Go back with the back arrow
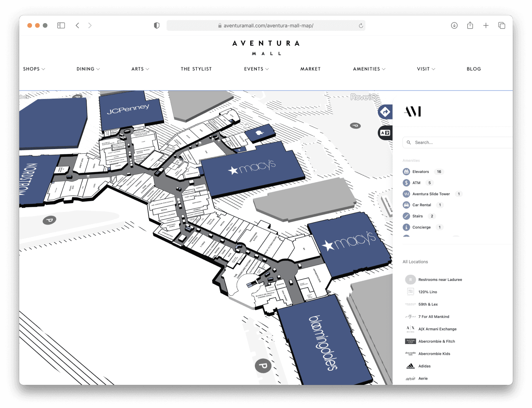The height and width of the screenshot is (408, 532). coord(77,25)
